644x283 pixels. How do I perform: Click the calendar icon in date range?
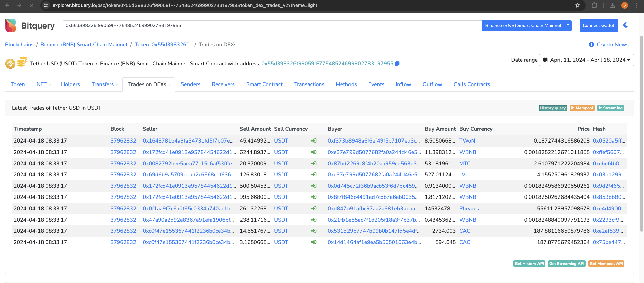coord(545,60)
